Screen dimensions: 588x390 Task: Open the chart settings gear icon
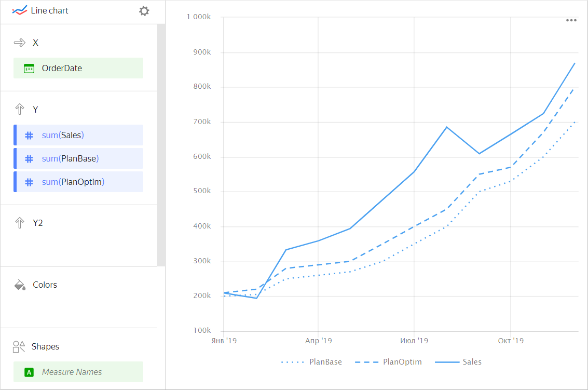[144, 11]
